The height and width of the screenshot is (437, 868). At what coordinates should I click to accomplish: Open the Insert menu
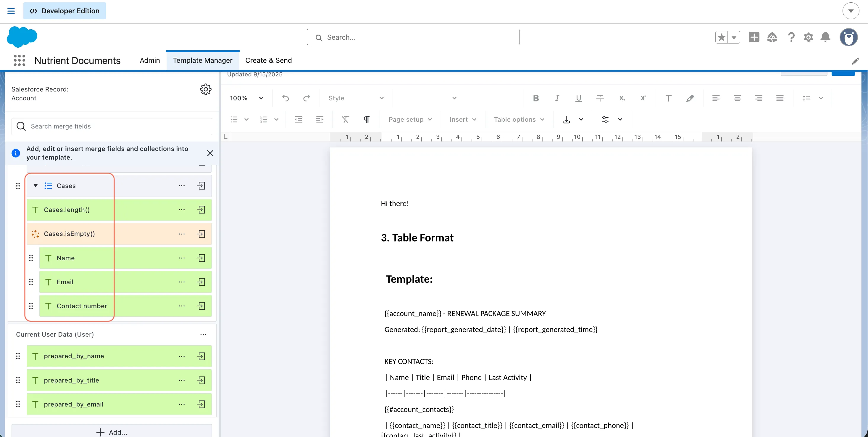tap(463, 119)
